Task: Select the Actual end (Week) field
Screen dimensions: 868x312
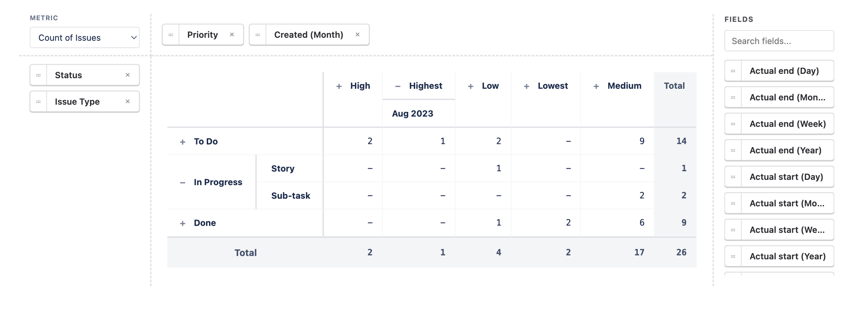Action: (787, 124)
